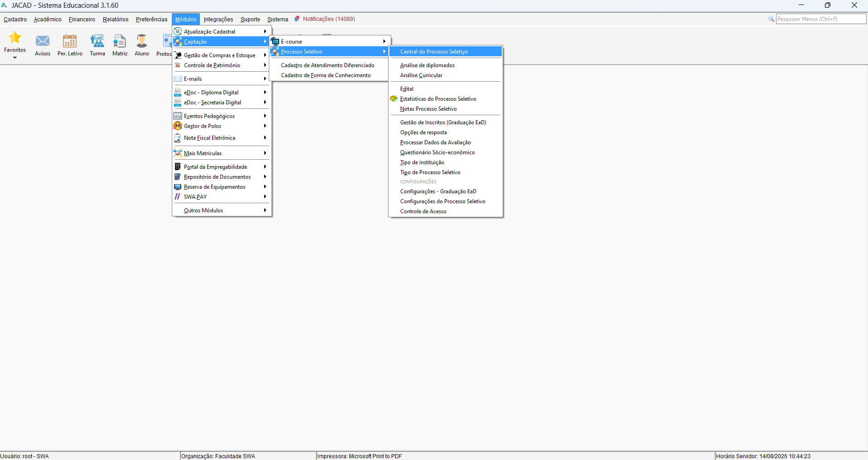This screenshot has width=868, height=460.
Task: Click the search magnifier icon
Action: click(x=771, y=19)
